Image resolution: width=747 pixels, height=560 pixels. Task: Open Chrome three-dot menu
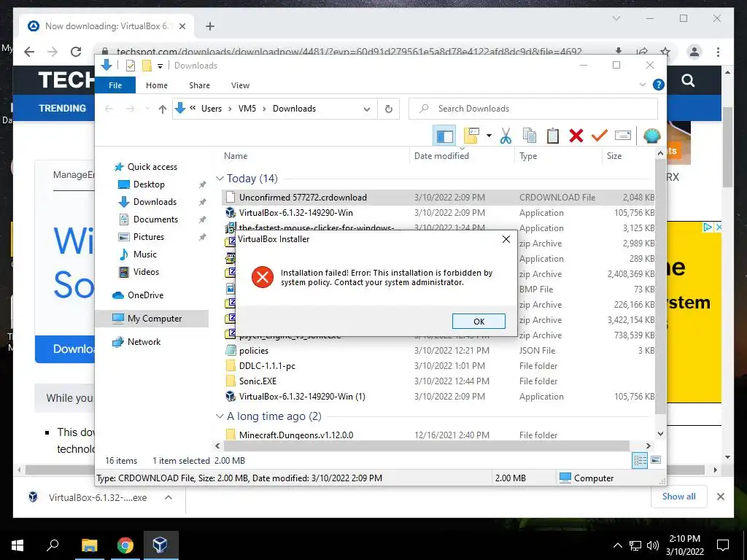coord(718,52)
